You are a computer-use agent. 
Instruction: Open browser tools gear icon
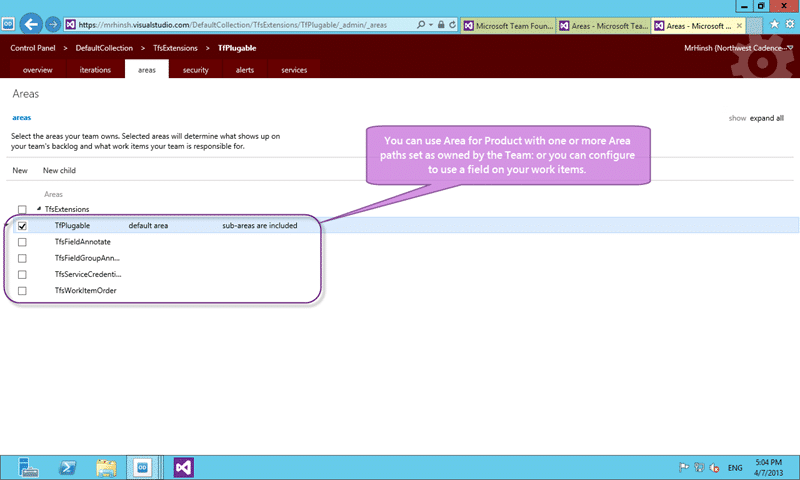point(790,24)
